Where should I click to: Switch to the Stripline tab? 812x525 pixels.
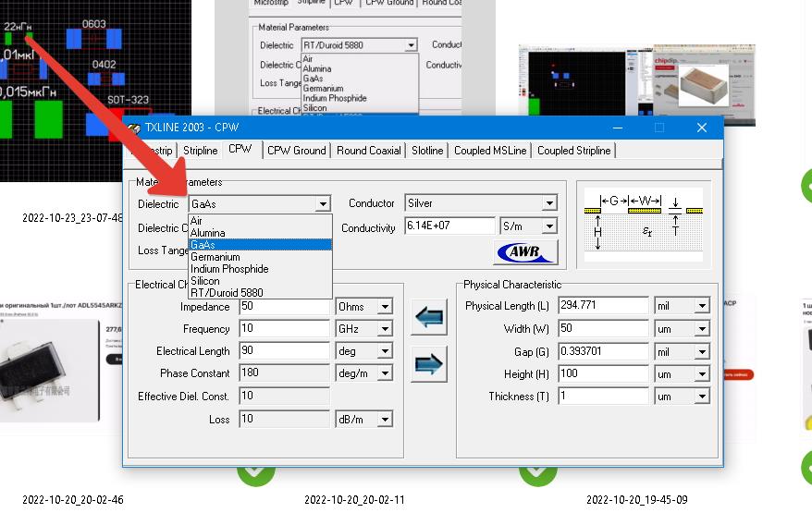point(200,151)
